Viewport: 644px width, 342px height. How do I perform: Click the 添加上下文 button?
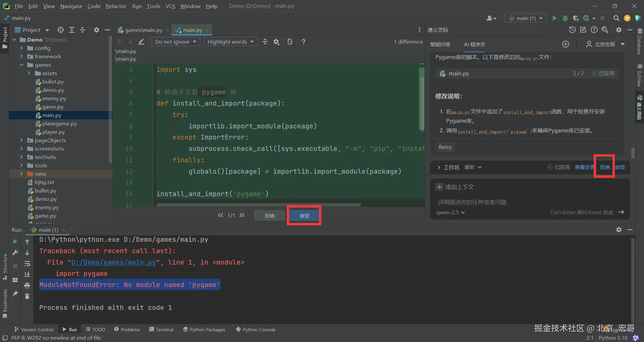tap(455, 187)
